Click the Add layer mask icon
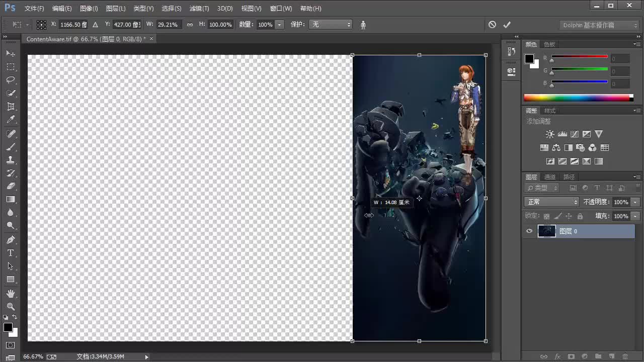644x362 pixels. (571, 356)
